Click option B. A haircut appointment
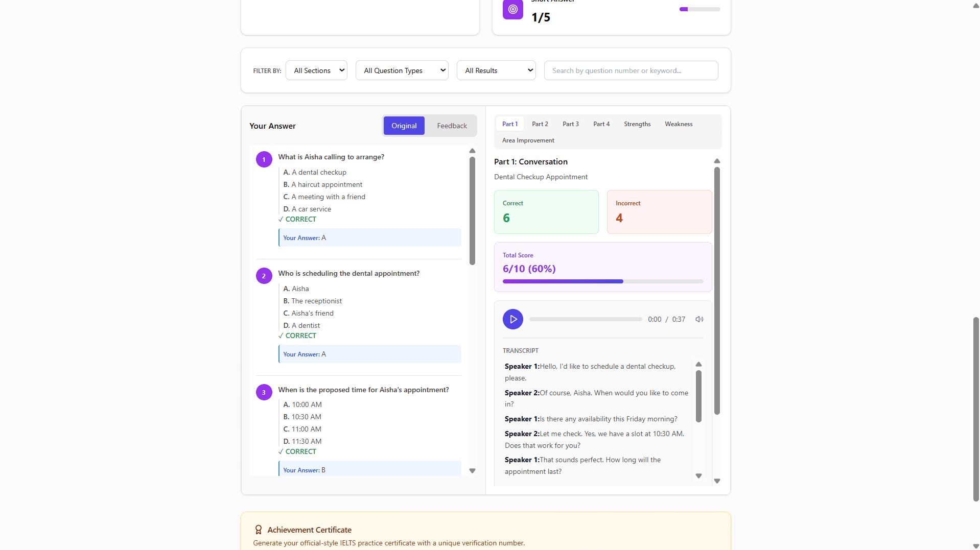980x550 pixels. [x=322, y=185]
